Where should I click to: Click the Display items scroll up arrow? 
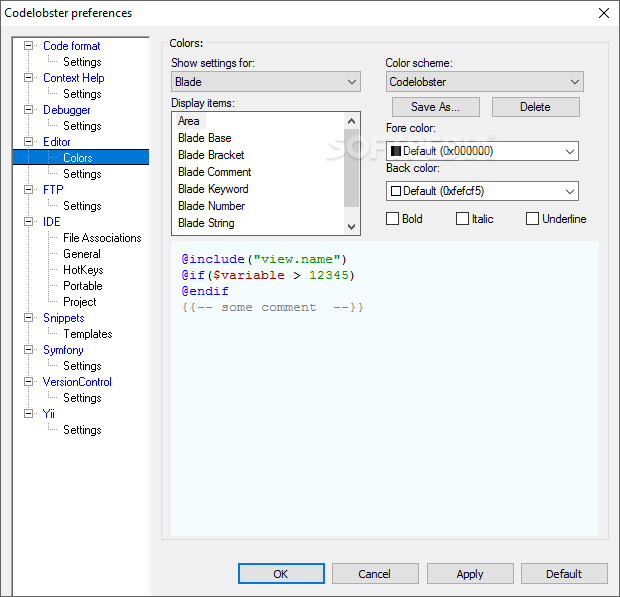tap(351, 121)
